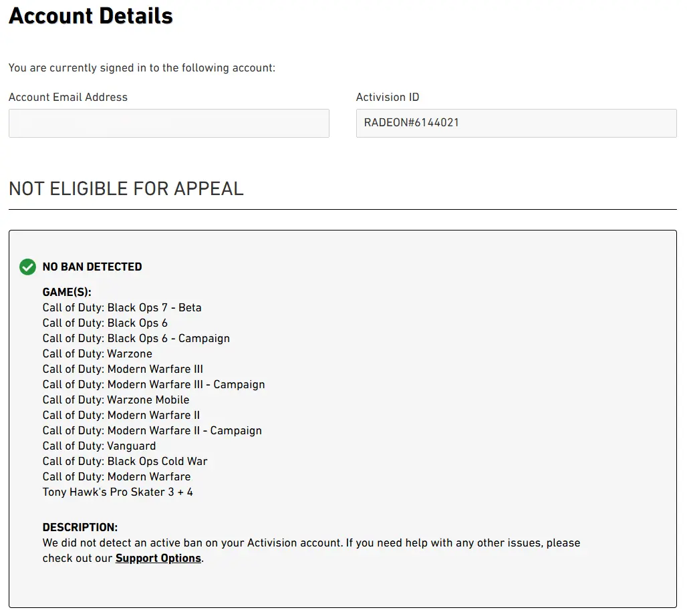This screenshot has width=687, height=616.
Task: Click the GAME(S): label
Action: 67,293
